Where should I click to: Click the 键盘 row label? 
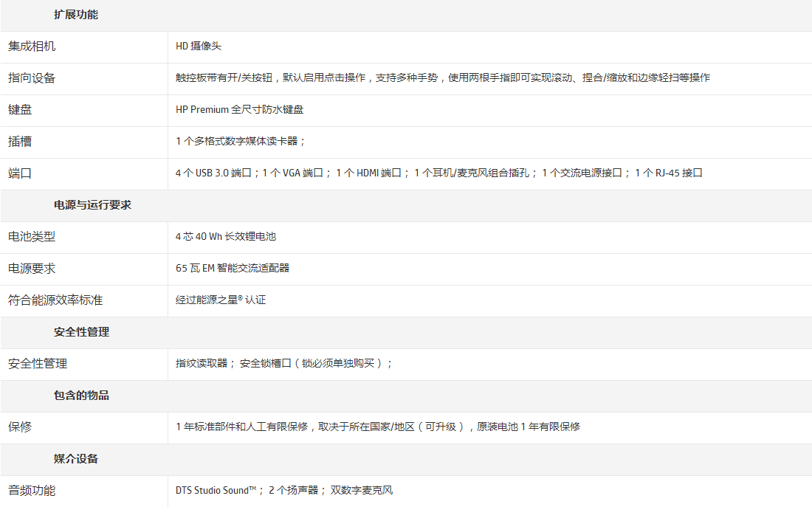coord(20,110)
